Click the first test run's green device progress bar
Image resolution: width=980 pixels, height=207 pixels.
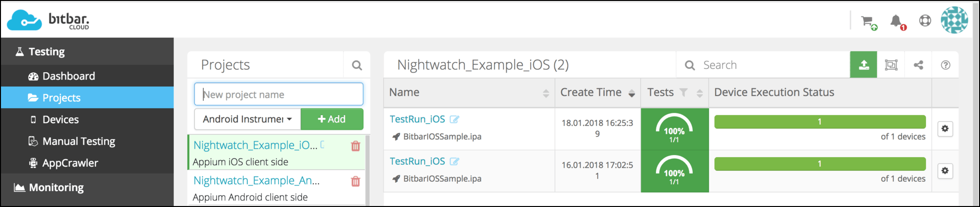(x=820, y=122)
